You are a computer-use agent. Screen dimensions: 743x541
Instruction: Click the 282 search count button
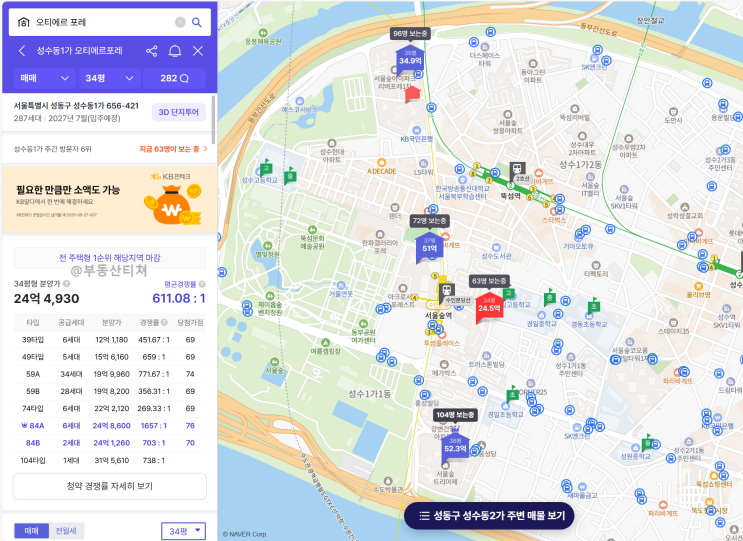tap(174, 78)
